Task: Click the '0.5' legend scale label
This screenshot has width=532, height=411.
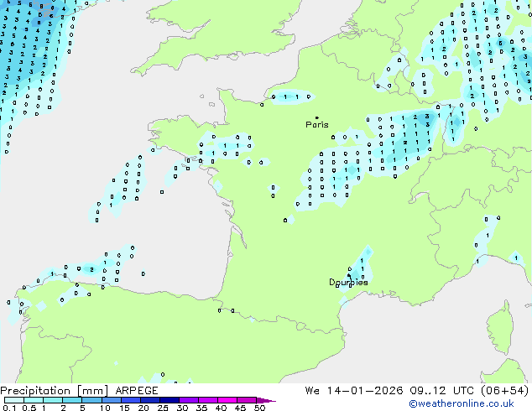Action: coord(29,408)
